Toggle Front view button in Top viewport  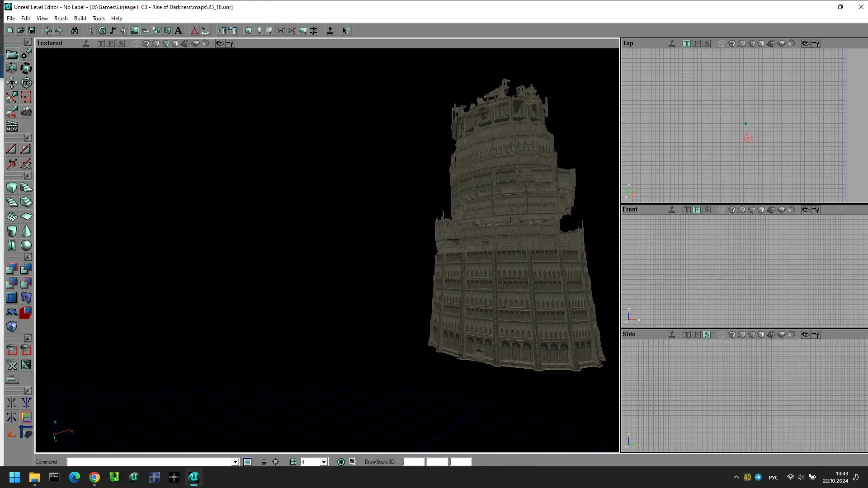coord(697,43)
